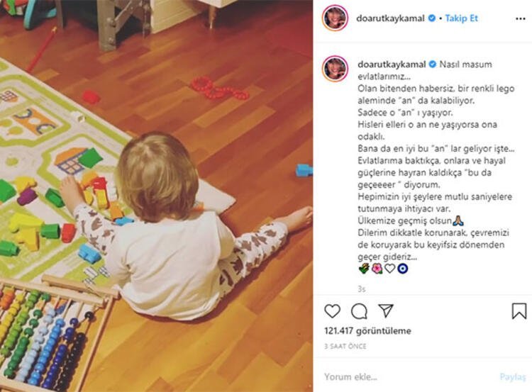View the 121.417 görüntüleme count

[367, 330]
